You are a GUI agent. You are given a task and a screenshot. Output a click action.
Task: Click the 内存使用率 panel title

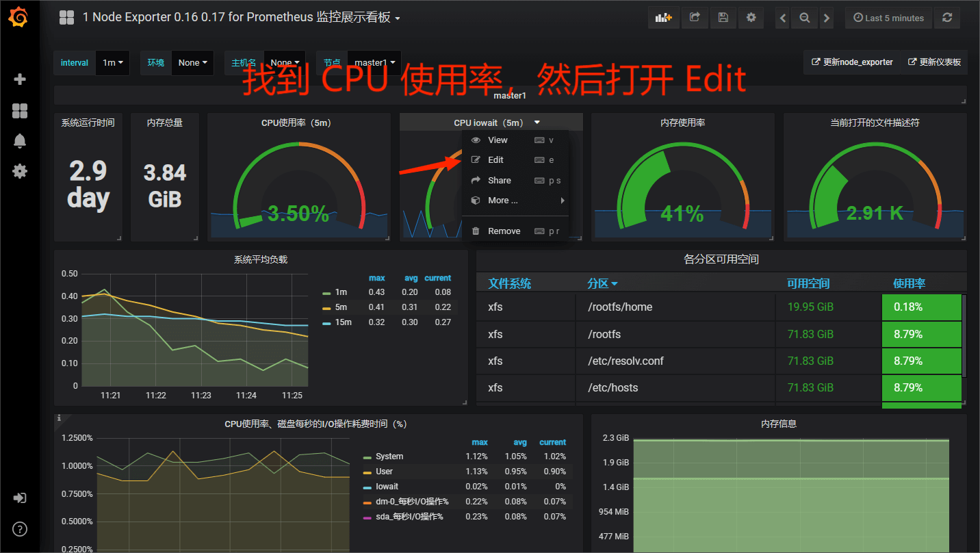pyautogui.click(x=683, y=123)
